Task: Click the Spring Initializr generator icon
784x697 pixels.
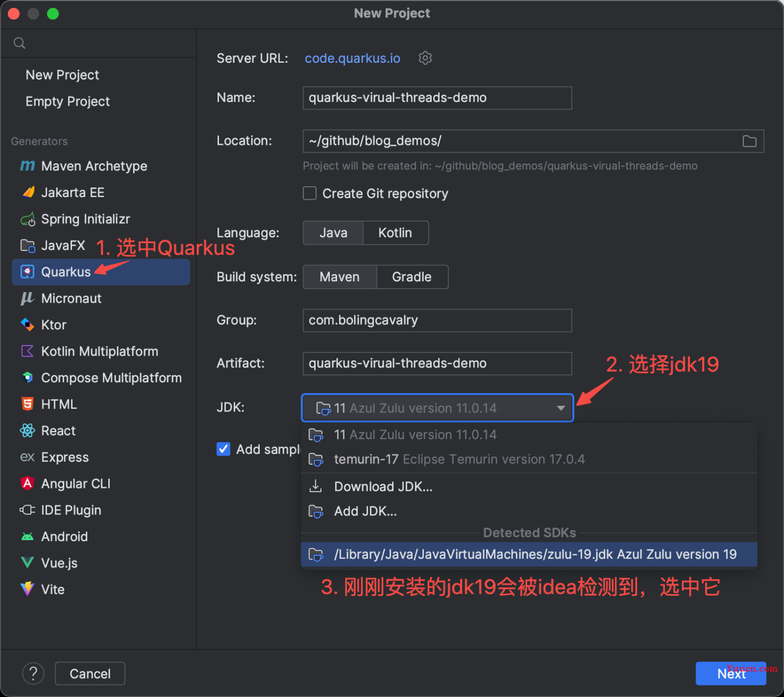Action: coord(28,219)
